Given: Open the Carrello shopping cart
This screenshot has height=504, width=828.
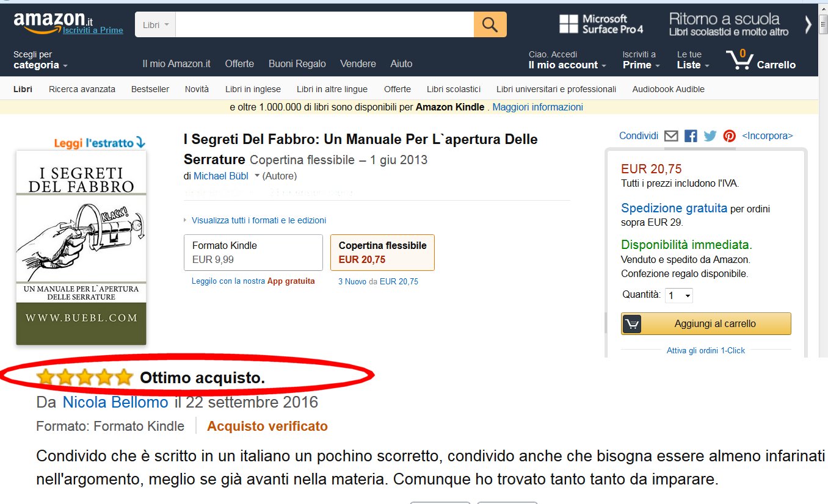Looking at the screenshot, I should point(761,60).
